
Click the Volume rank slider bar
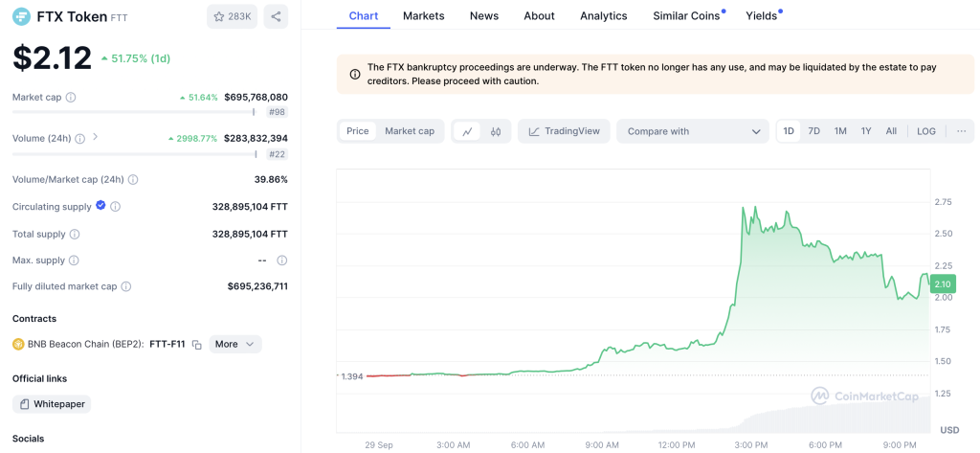(134, 153)
